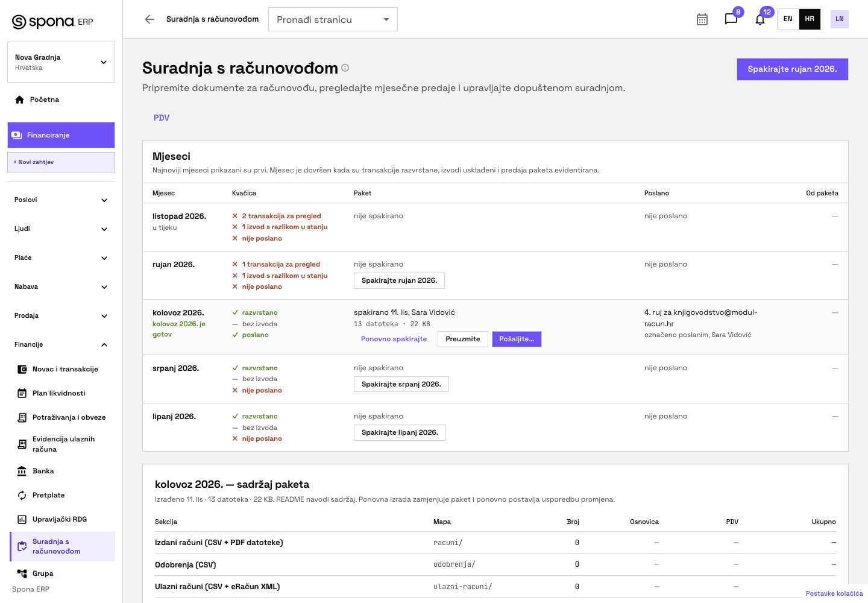Open the Pronađi stranicu combo box

pyautogui.click(x=333, y=19)
